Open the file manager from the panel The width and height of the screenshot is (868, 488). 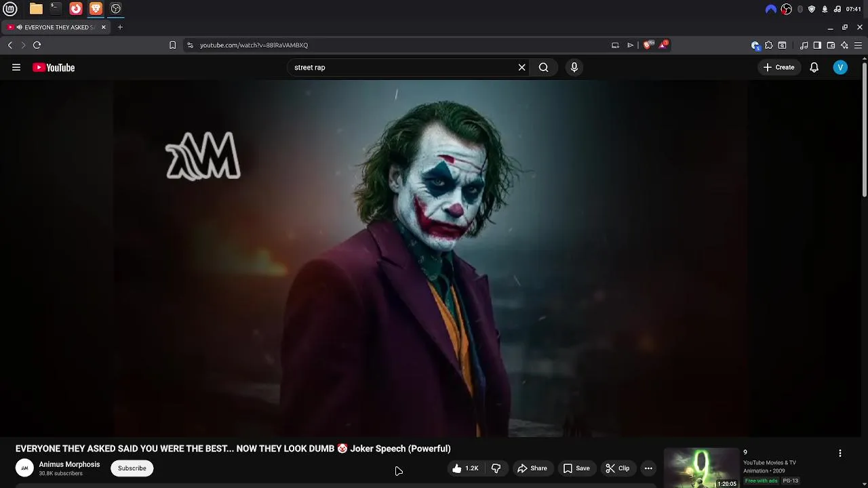(36, 9)
